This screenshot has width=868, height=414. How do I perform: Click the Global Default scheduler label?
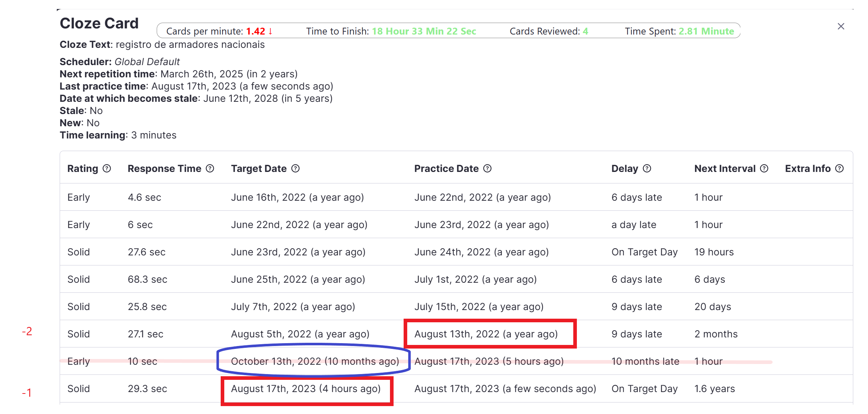coord(147,62)
